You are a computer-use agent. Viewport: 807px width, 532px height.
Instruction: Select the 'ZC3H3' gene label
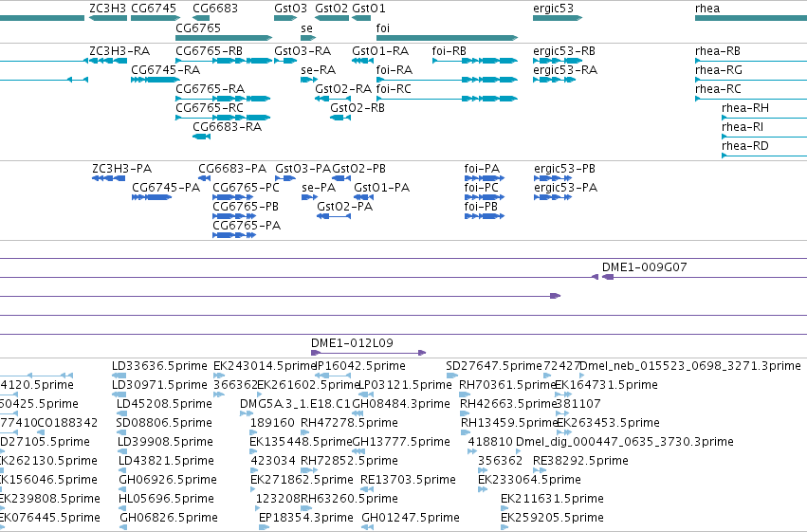coord(107,9)
